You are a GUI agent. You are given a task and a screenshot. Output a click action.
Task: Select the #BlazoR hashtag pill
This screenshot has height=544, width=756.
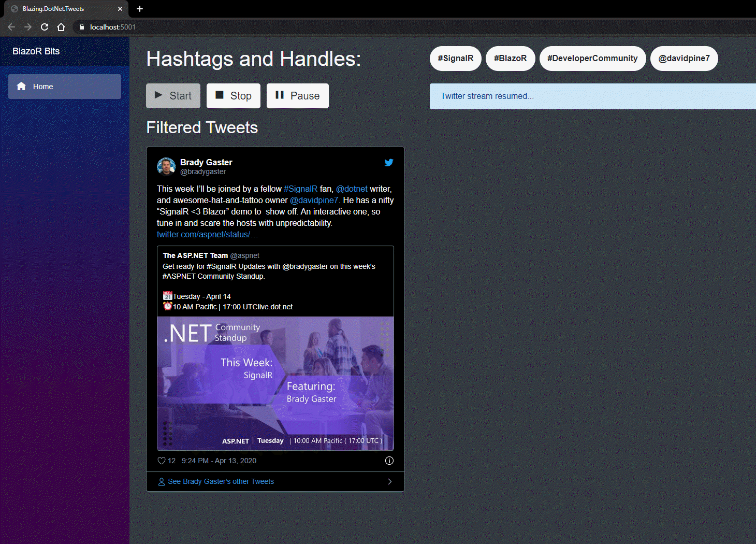(511, 59)
